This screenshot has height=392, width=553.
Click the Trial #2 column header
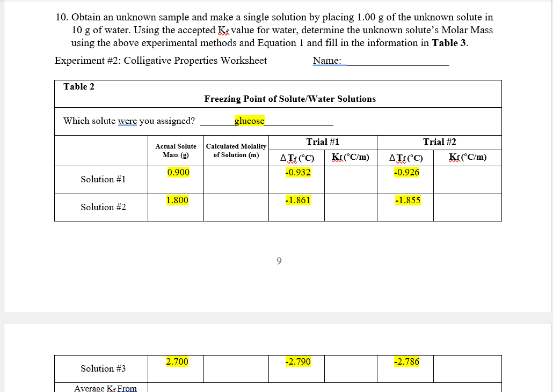point(439,142)
